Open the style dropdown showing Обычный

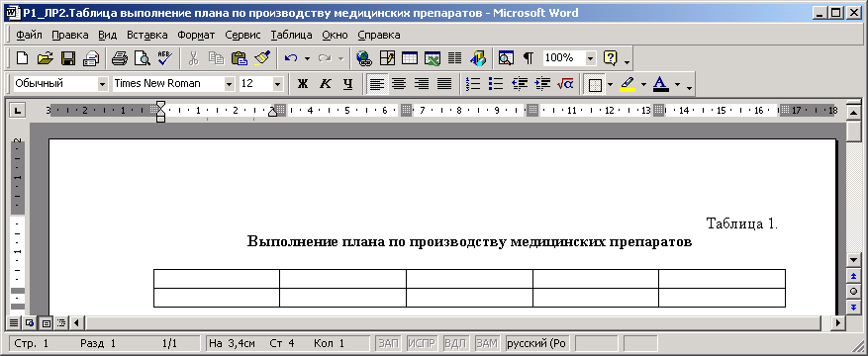[x=102, y=84]
